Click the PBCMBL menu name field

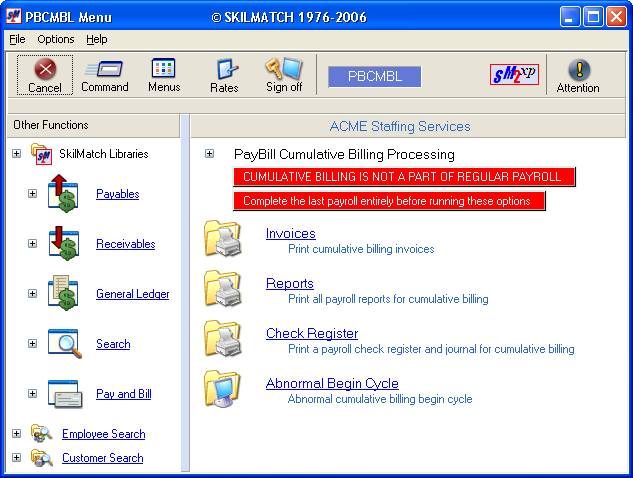[375, 76]
